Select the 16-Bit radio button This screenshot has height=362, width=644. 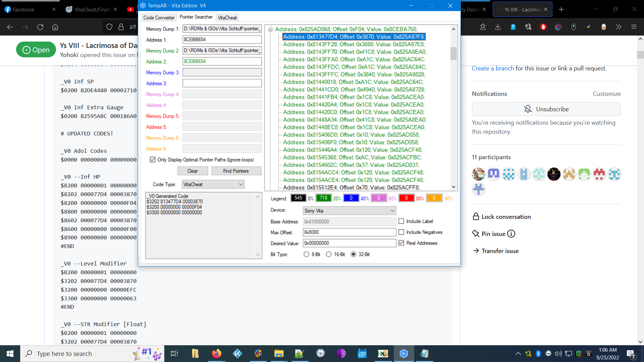(329, 254)
